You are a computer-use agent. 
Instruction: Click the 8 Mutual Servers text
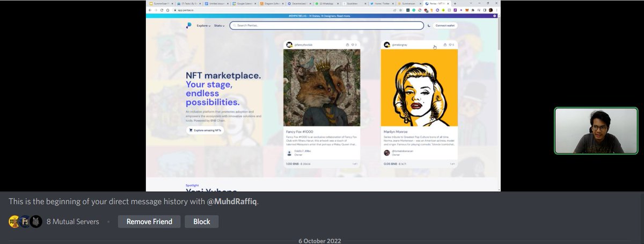coord(72,221)
